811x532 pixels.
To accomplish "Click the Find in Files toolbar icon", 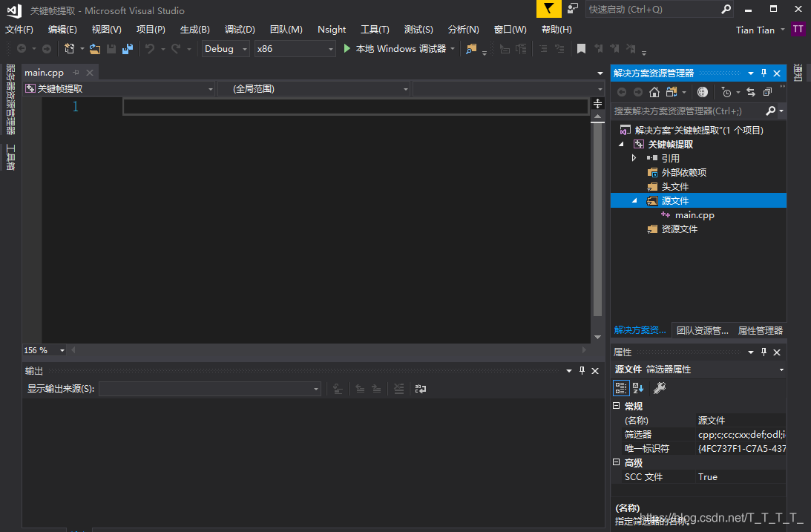I will [471, 48].
